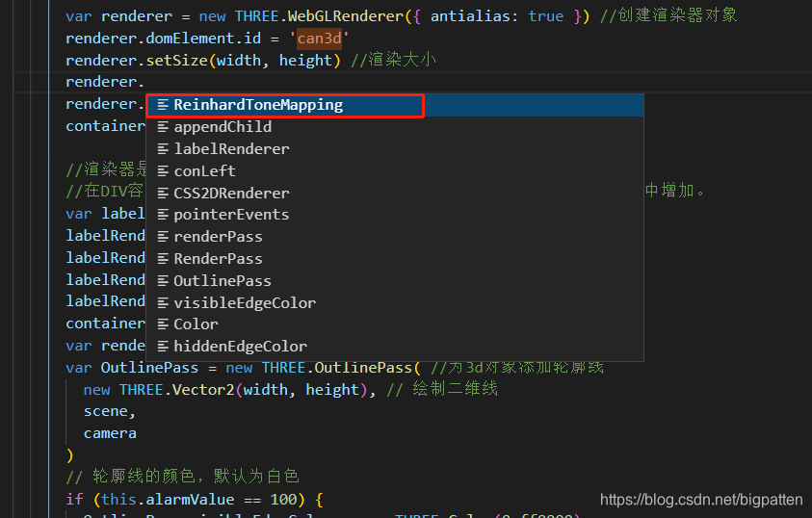Pick visibleEdgeColor completion entry

pyautogui.click(x=395, y=302)
